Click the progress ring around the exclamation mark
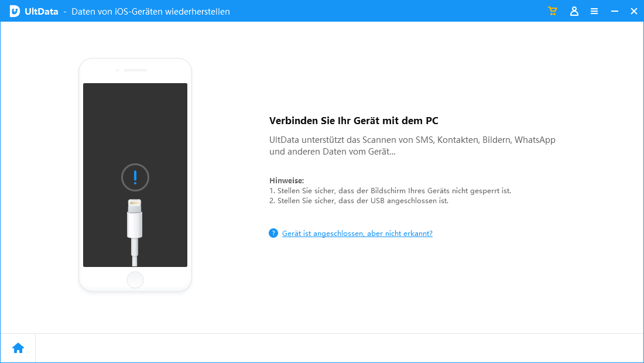Viewport: 644px width, 363px height. click(135, 165)
